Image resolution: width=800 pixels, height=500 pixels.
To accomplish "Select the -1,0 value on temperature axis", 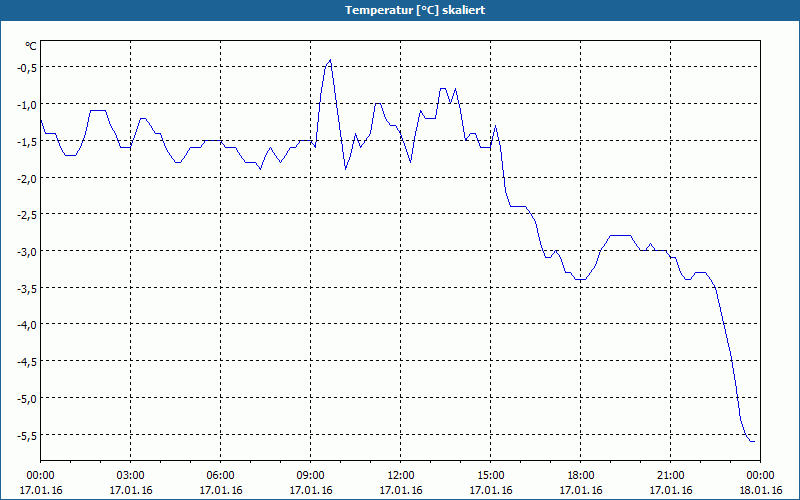I will [28, 105].
